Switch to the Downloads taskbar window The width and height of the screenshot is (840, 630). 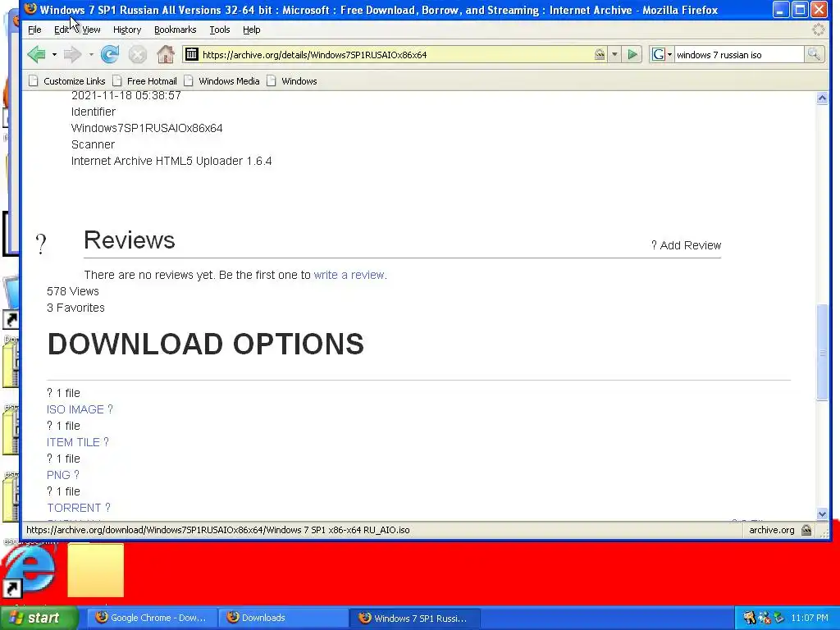[x=283, y=618]
